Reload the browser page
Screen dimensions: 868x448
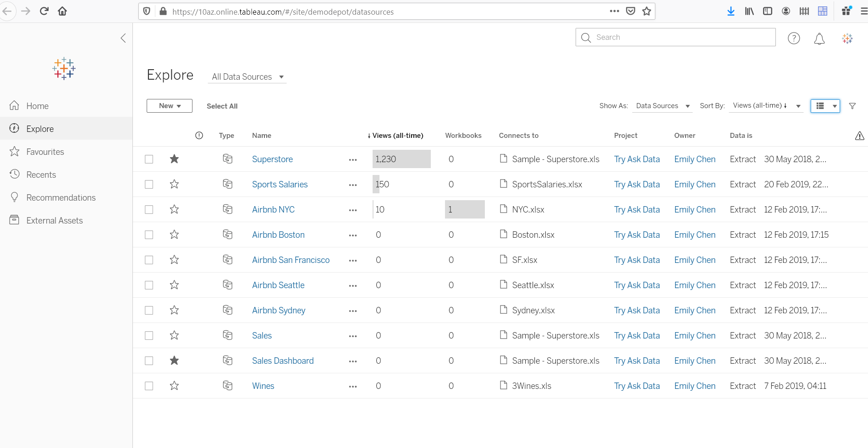click(44, 11)
